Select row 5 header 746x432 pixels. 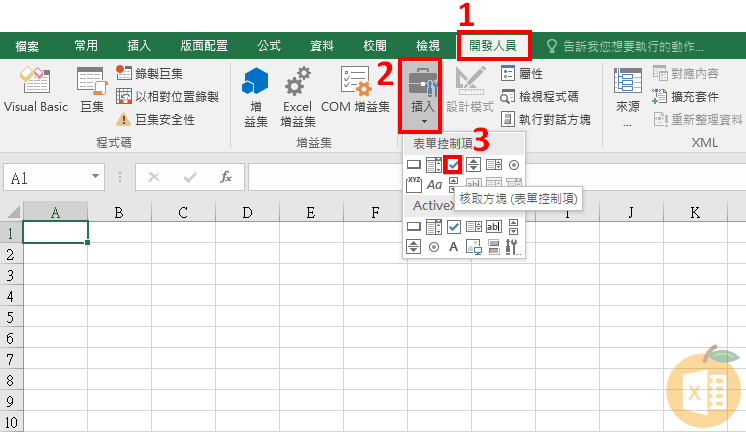[10, 317]
